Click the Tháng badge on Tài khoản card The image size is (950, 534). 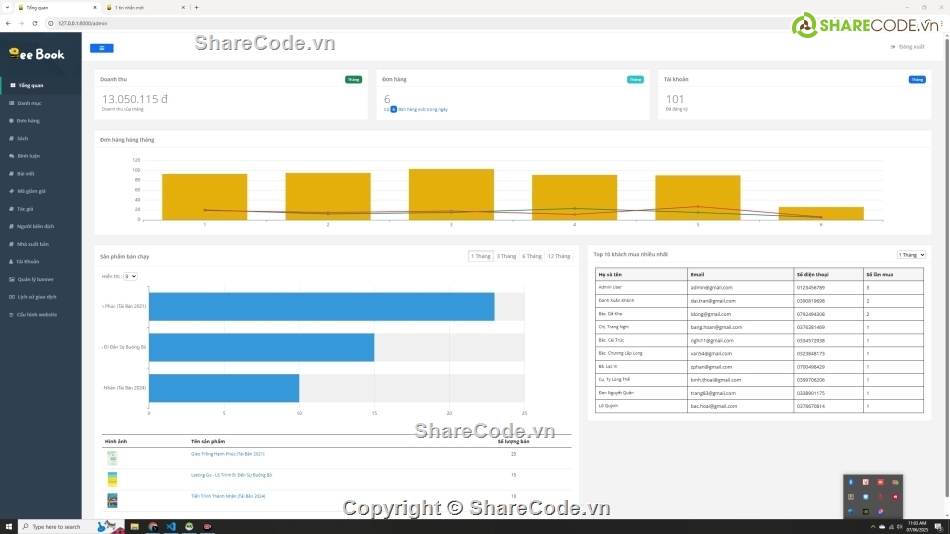click(x=917, y=79)
